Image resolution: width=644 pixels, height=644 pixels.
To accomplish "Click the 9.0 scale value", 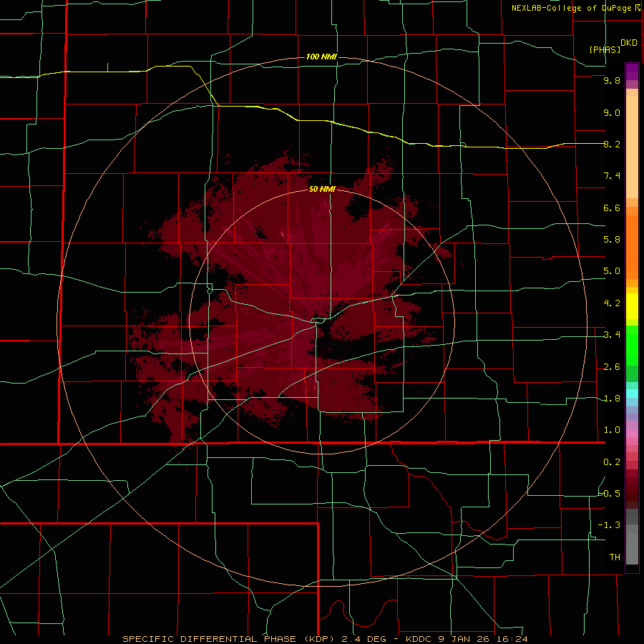I will (x=612, y=112).
